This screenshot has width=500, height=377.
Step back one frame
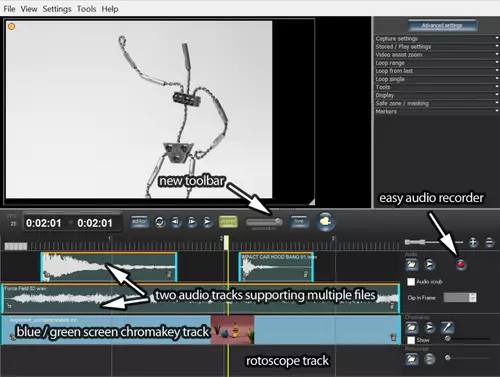click(x=176, y=222)
